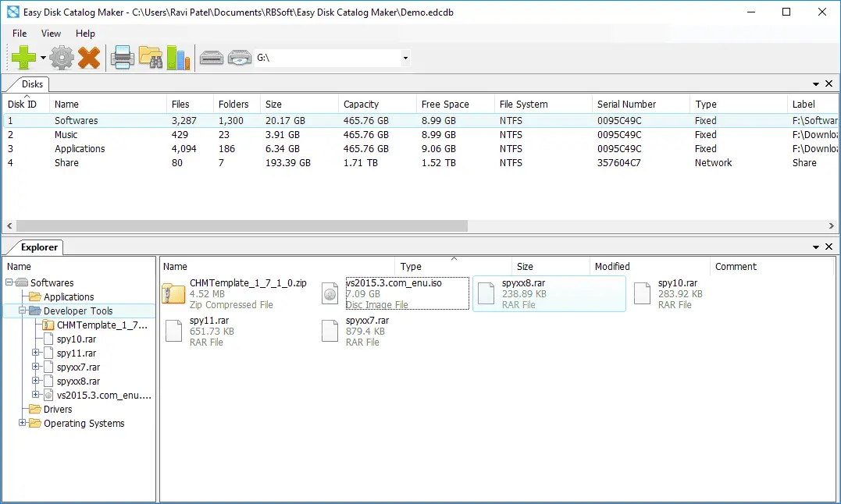841x504 pixels.
Task: Click the horizontal scrollbar in Disks panel
Action: [242, 226]
